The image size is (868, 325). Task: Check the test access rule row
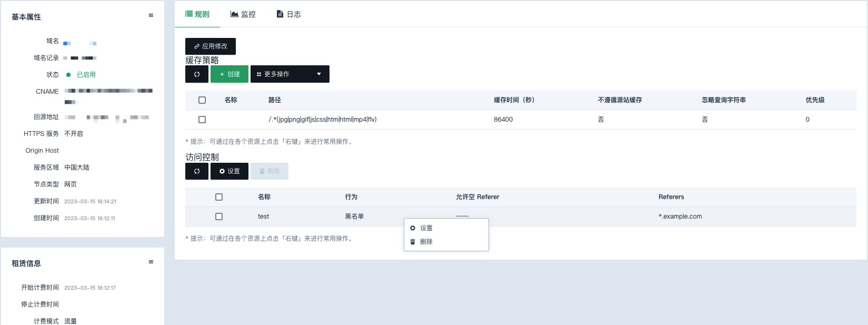click(219, 216)
